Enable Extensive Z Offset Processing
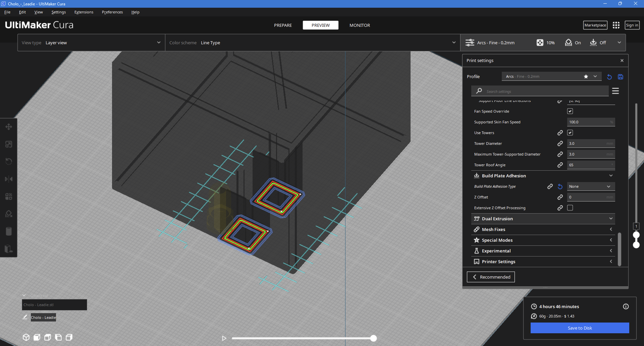 (570, 208)
